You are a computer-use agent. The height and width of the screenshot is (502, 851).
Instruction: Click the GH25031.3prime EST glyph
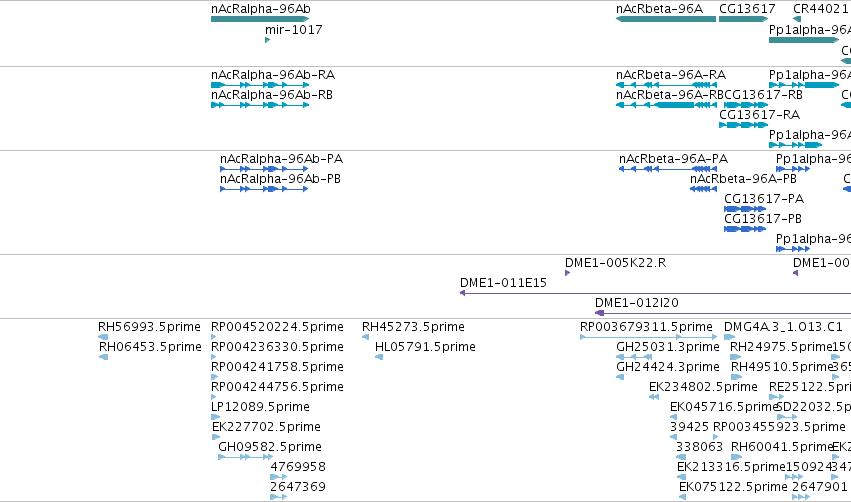634,357
